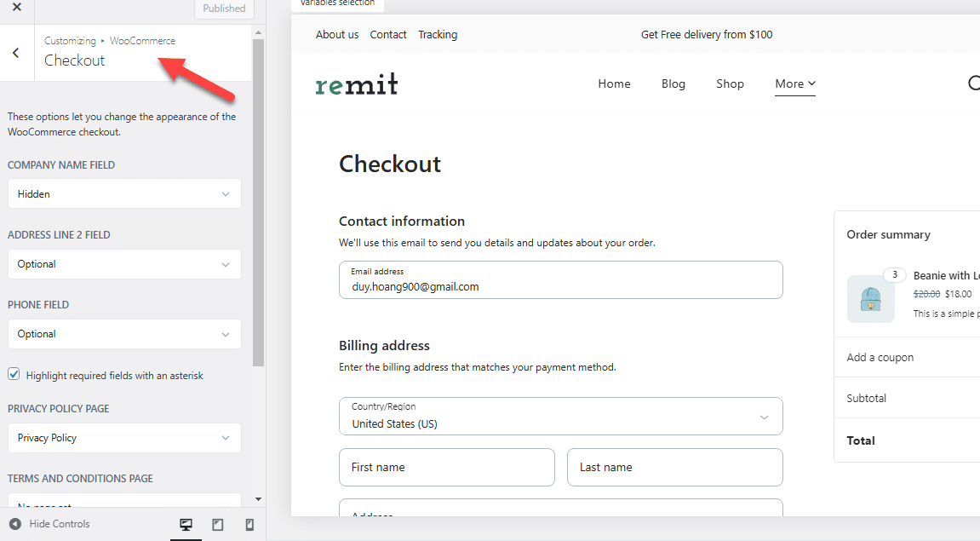The image size is (980, 541).
Task: Go back using the customizer back chevron
Action: 15,52
